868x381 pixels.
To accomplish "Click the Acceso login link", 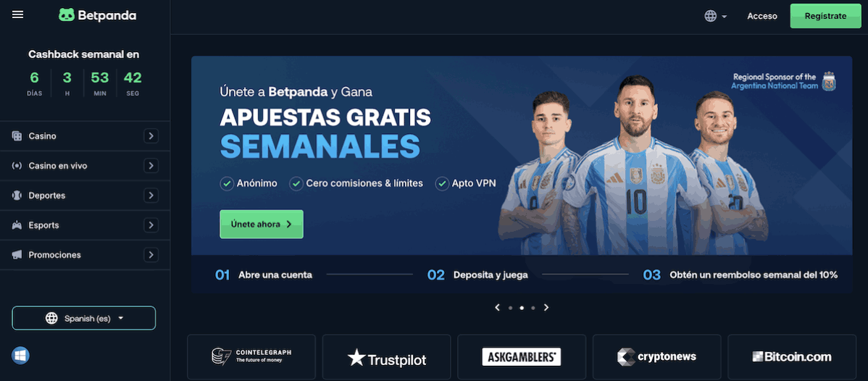I will (762, 16).
